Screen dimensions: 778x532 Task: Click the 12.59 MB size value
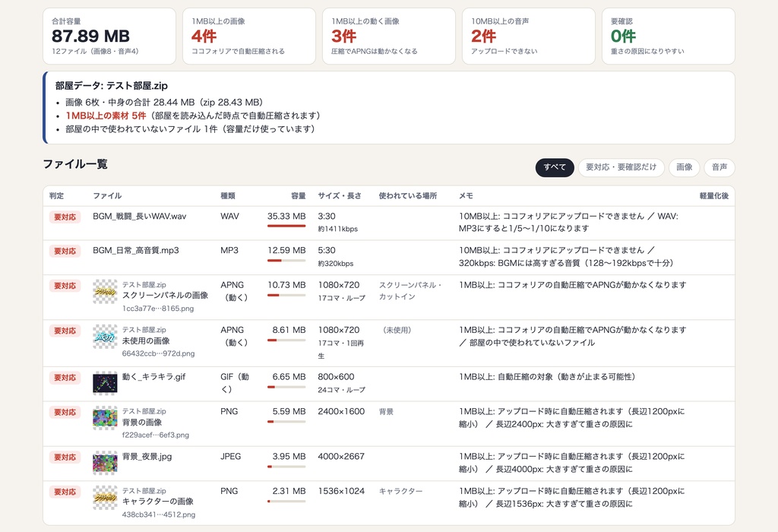(x=286, y=251)
